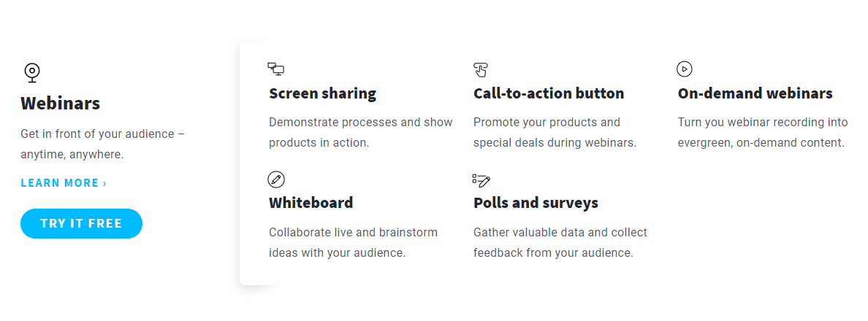Click the On-demand webinars heading
The height and width of the screenshot is (321, 868).
[755, 93]
